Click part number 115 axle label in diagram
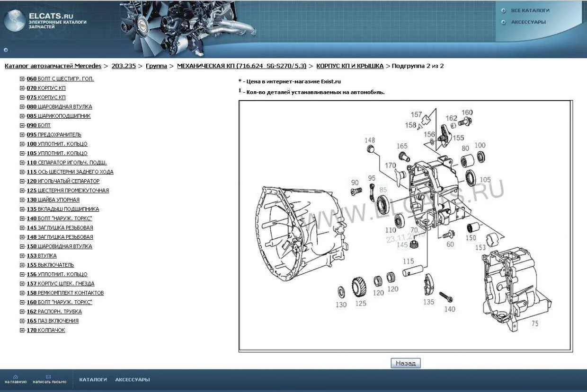 [x=408, y=261]
